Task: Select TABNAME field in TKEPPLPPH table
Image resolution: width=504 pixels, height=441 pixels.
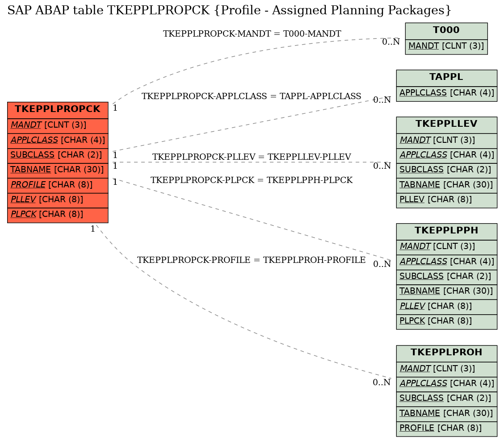Action: (446, 292)
